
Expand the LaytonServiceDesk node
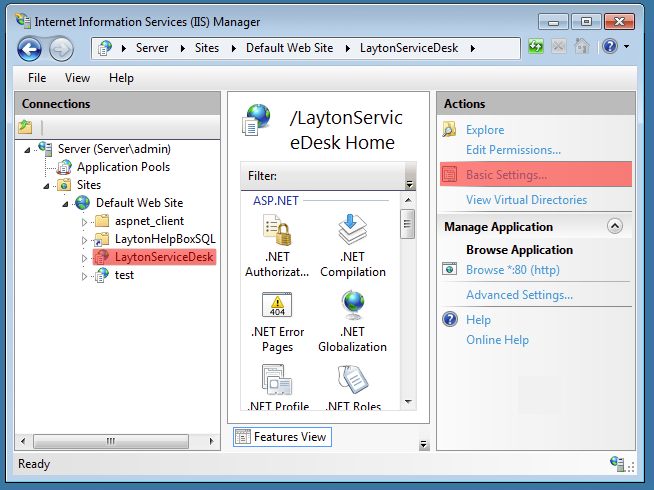tap(84, 258)
